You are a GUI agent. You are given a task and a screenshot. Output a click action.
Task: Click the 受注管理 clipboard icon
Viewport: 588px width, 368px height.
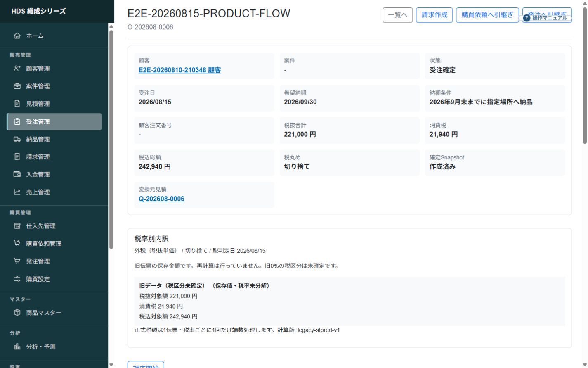point(17,122)
